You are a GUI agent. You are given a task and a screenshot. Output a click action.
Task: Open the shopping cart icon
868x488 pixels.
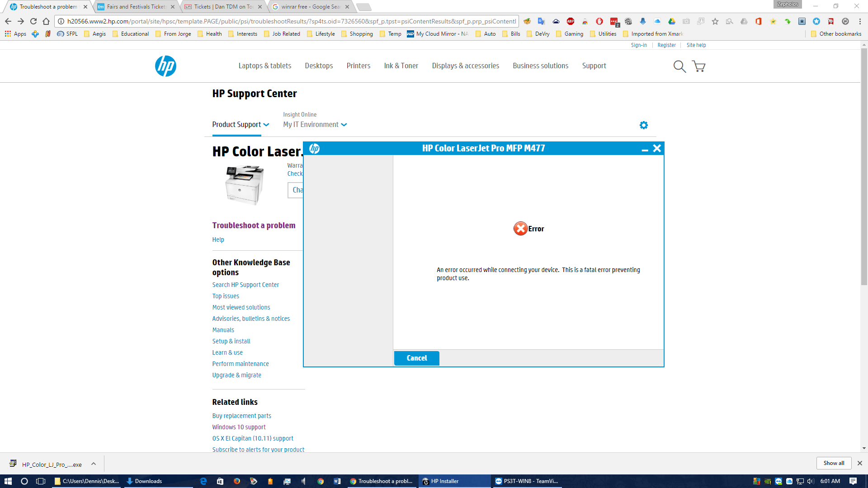point(699,66)
